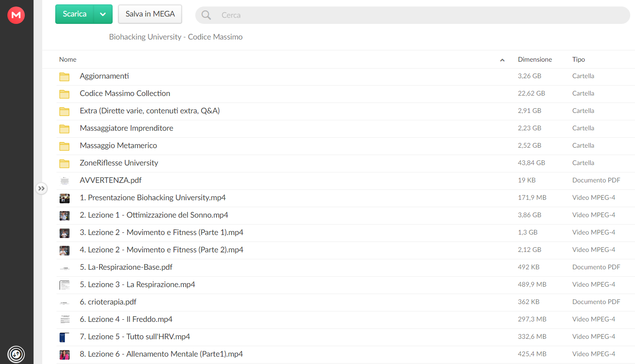
Task: Click the ZoneRiflesse University folder icon
Action: (64, 164)
